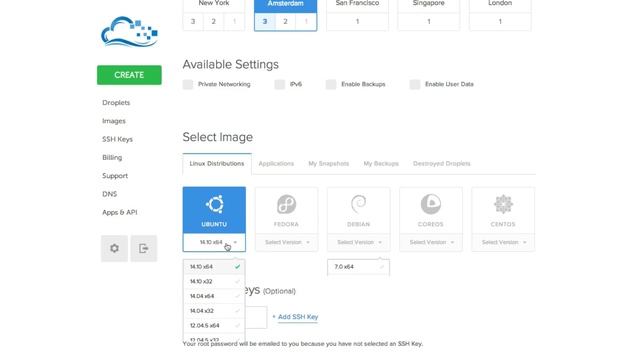Select the Debian distribution tile
Image resolution: width=640 pixels, height=360 pixels.
tap(358, 210)
